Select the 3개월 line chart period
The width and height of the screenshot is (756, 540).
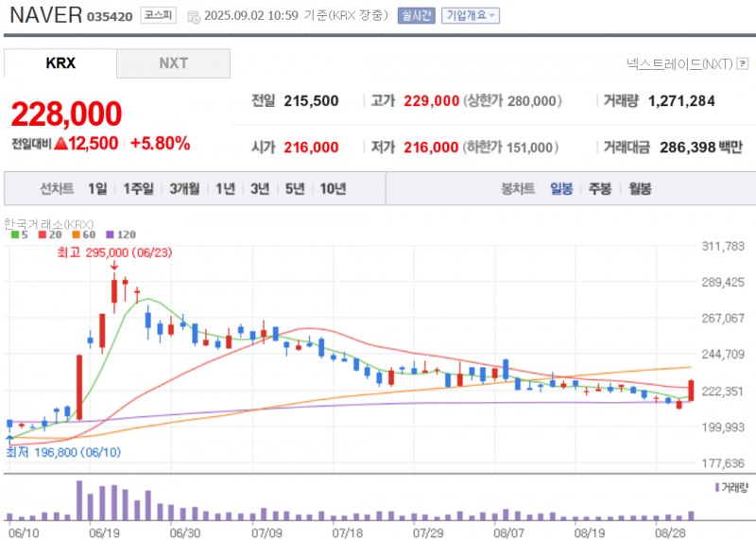click(x=184, y=188)
